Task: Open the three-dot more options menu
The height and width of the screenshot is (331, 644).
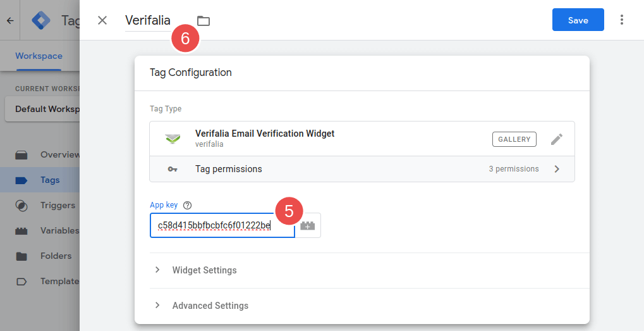Action: pos(622,20)
